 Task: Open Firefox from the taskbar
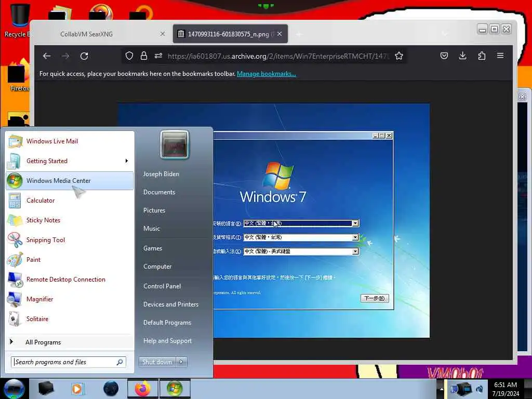[x=143, y=389]
